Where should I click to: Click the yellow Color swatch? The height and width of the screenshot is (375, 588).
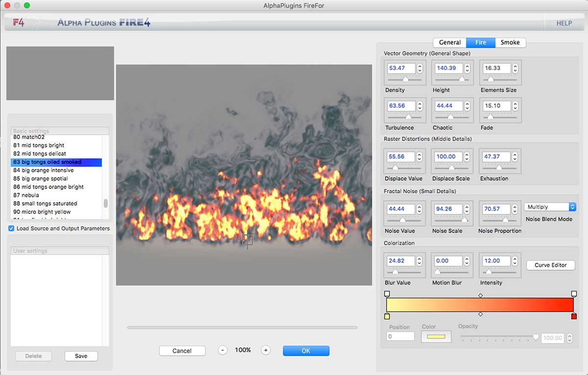click(435, 337)
